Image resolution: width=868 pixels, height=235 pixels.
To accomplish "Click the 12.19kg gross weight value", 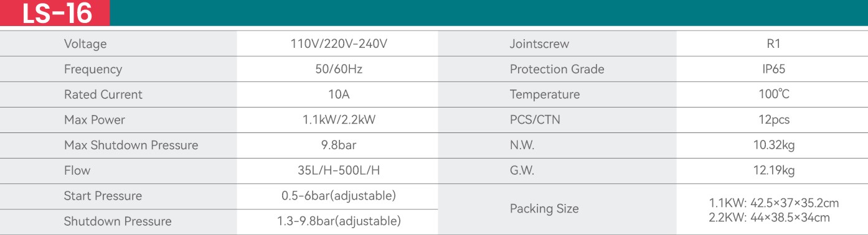I will [x=774, y=170].
